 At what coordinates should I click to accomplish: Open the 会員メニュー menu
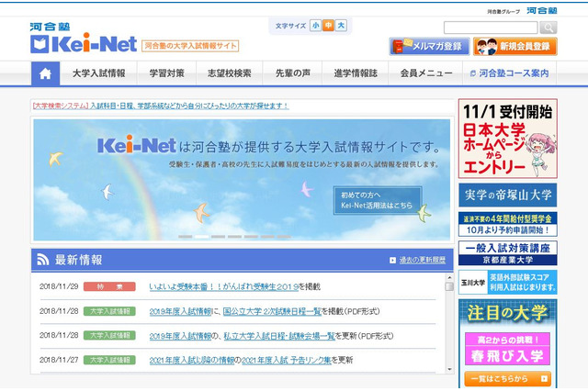pos(426,73)
